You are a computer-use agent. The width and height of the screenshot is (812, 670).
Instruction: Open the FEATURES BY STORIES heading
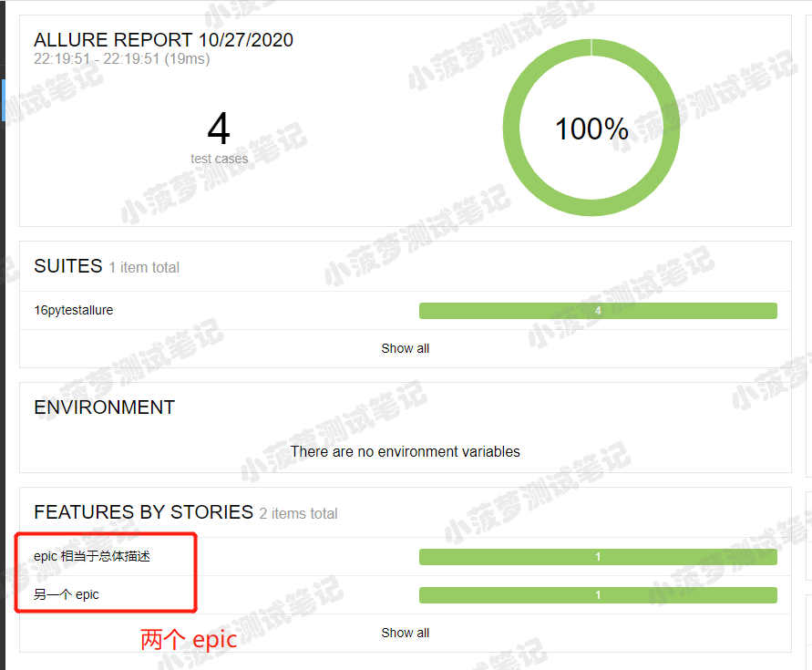pyautogui.click(x=143, y=512)
